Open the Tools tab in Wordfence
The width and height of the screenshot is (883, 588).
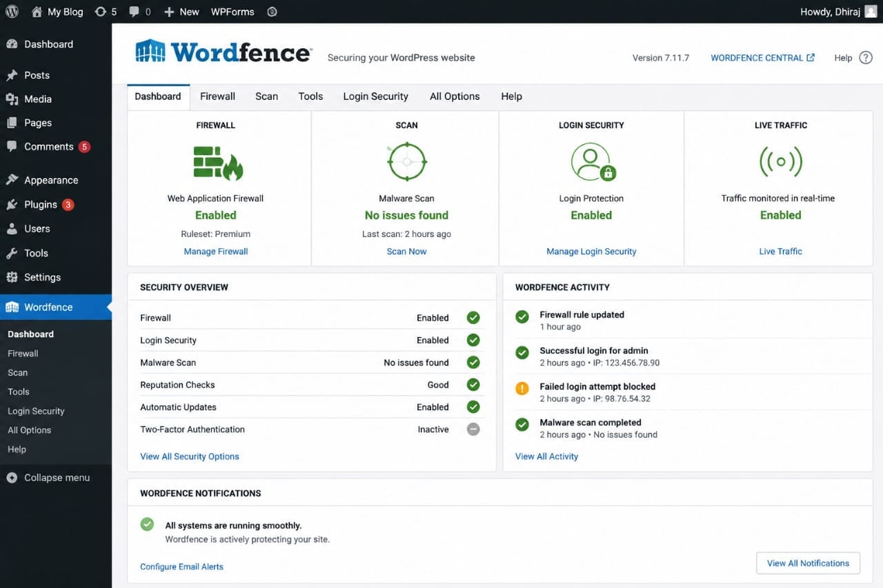[310, 97]
